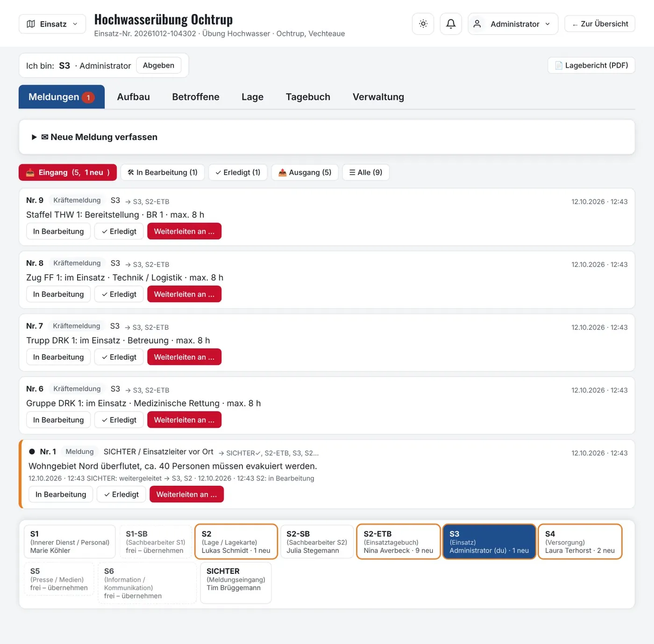Show the Eingang message filter
The height and width of the screenshot is (644, 654).
(x=68, y=172)
